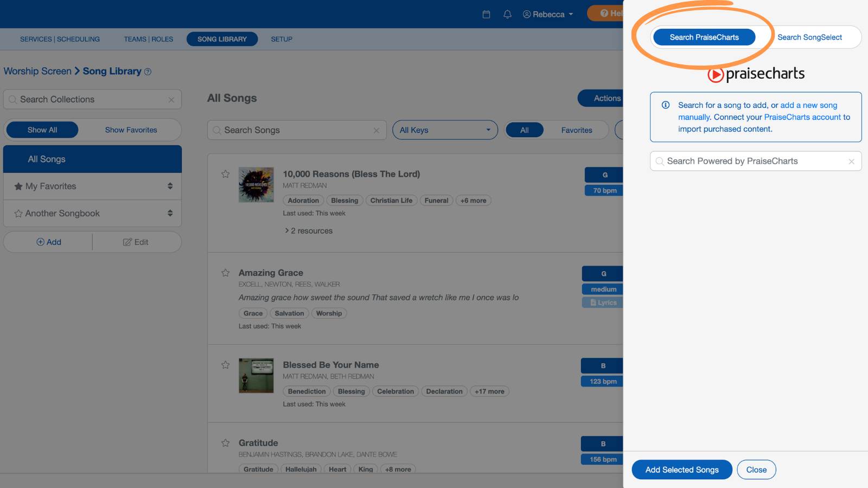Select All Songs collection

click(92, 159)
